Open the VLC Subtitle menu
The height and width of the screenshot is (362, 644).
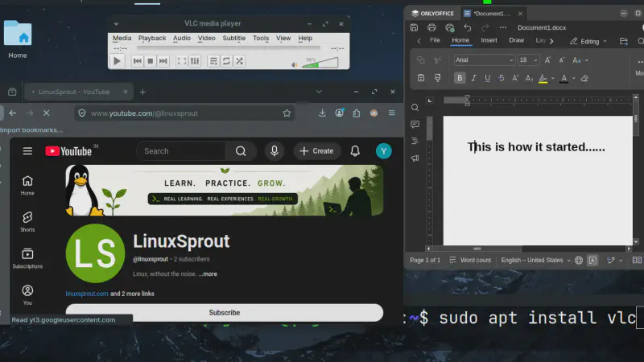click(233, 38)
